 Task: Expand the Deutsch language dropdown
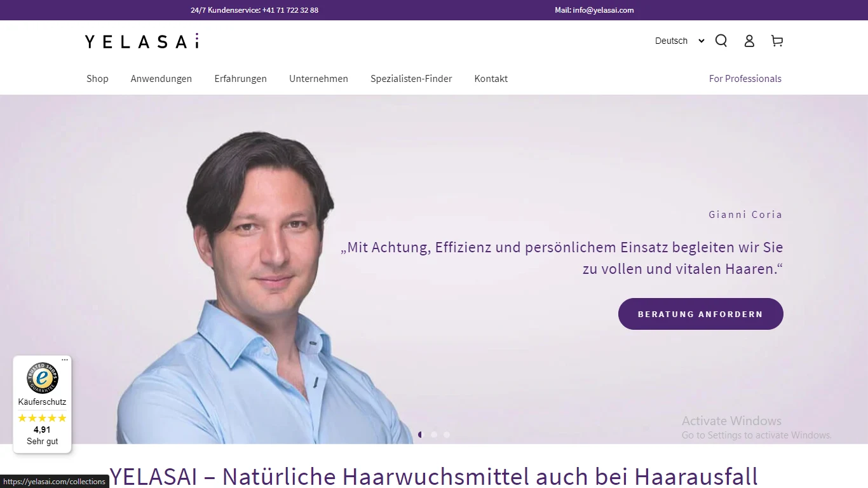click(x=679, y=41)
